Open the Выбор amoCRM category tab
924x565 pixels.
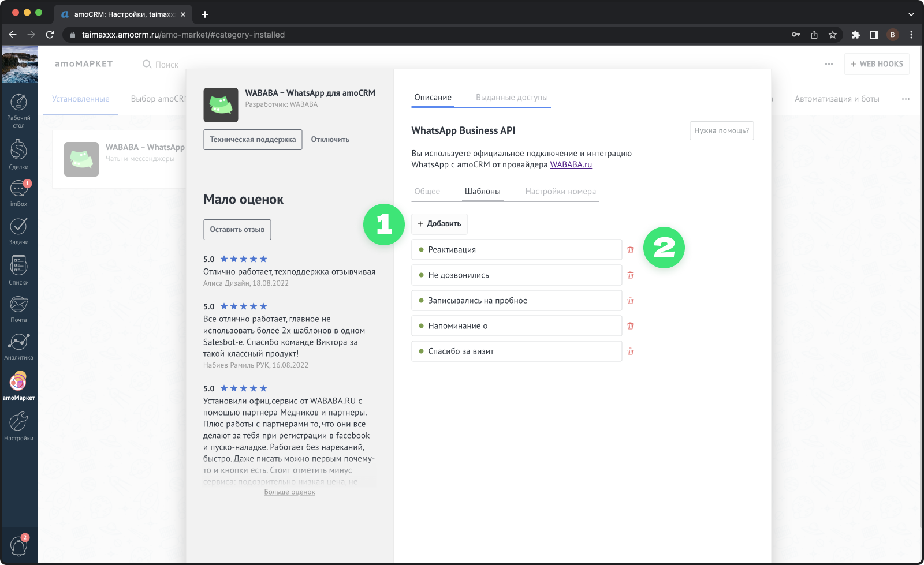pyautogui.click(x=159, y=99)
